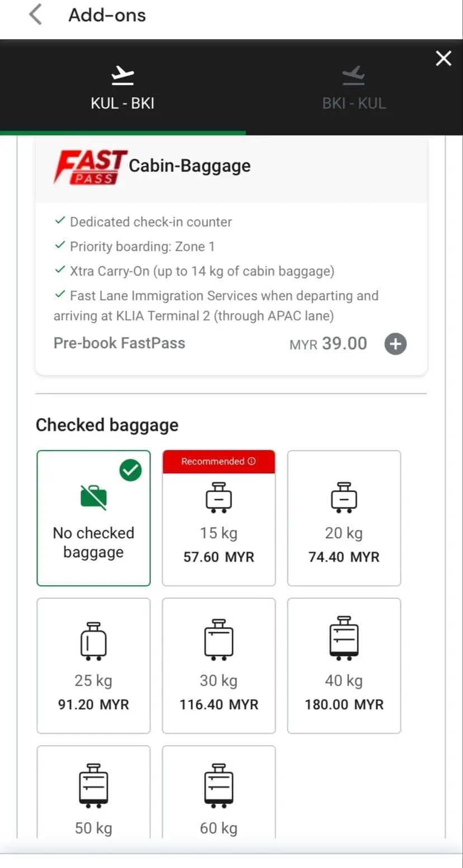Pick the 40 kg suitcase icon
The image size is (463, 868).
pos(344,639)
